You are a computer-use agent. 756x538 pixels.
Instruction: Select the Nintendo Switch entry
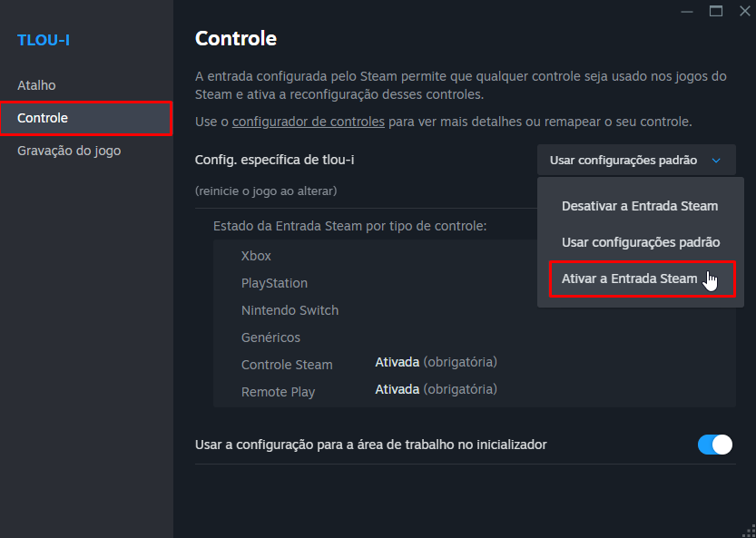290,310
